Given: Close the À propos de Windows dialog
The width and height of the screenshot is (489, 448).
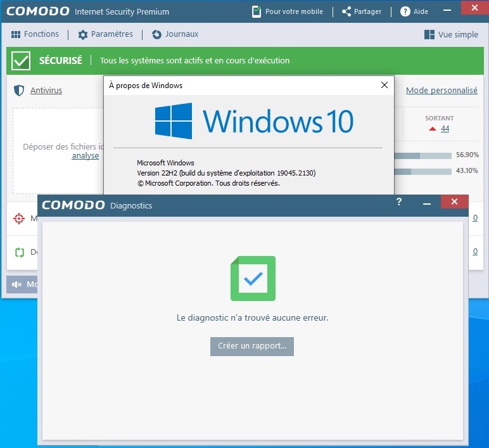Looking at the screenshot, I should 384,85.
